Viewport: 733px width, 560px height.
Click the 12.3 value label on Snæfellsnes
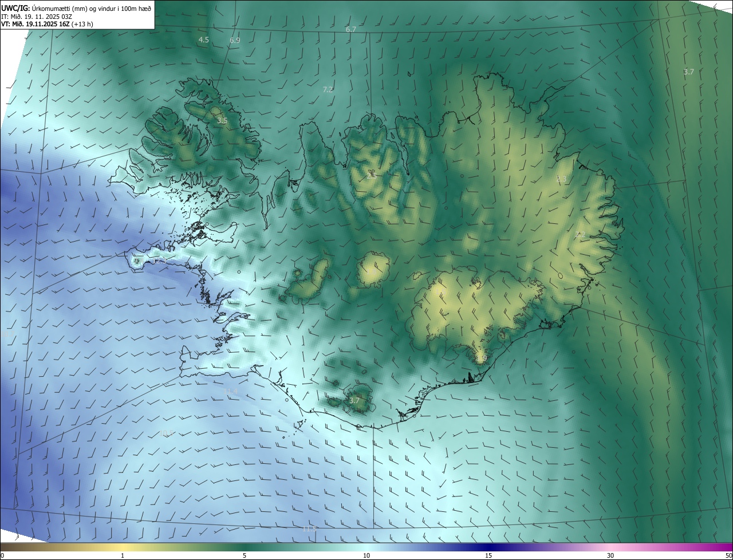160,261
